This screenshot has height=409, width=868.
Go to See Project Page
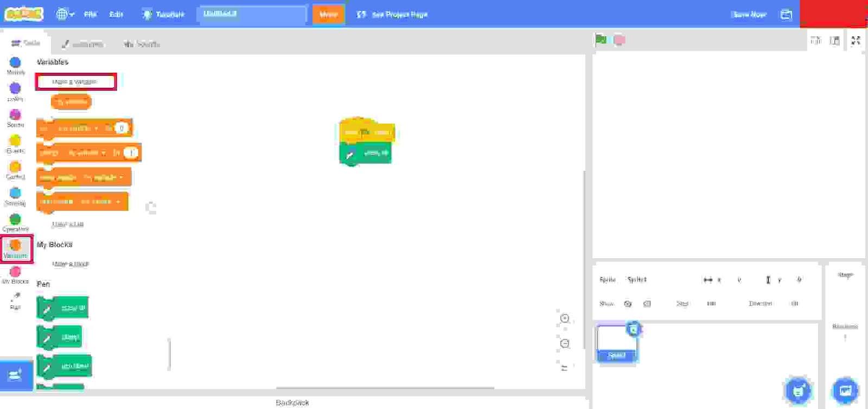(392, 14)
